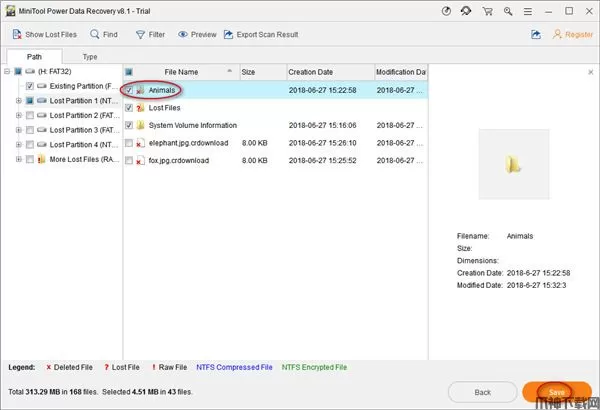Screen dimensions: 600x410
Task: Expand the More Lost Files node
Action: point(19,159)
